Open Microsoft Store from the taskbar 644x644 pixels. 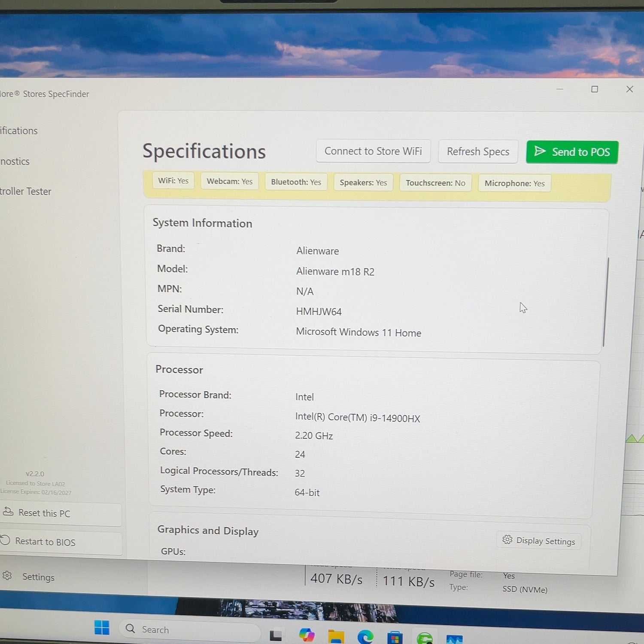[395, 638]
